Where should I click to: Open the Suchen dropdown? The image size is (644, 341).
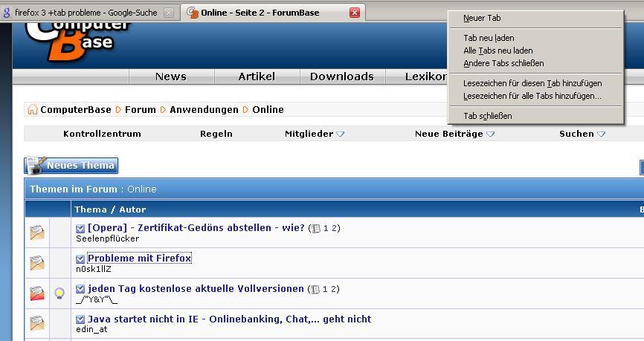601,134
